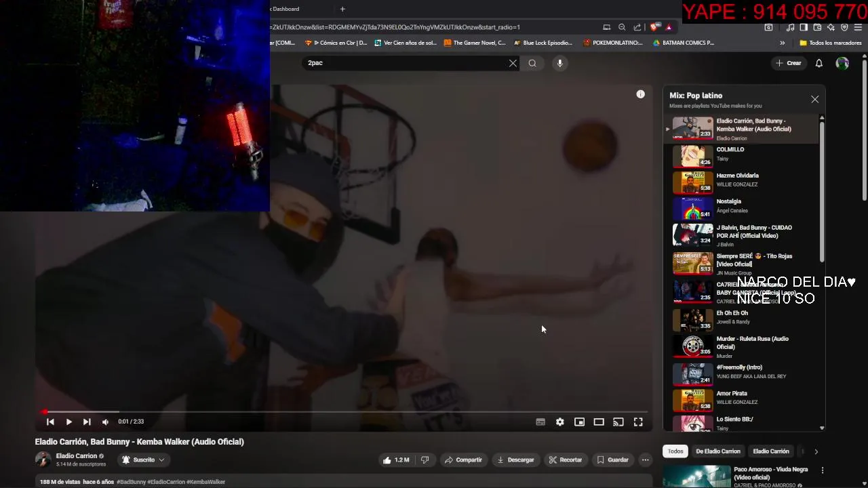
Task: Click the Descargar download button
Action: (515, 460)
